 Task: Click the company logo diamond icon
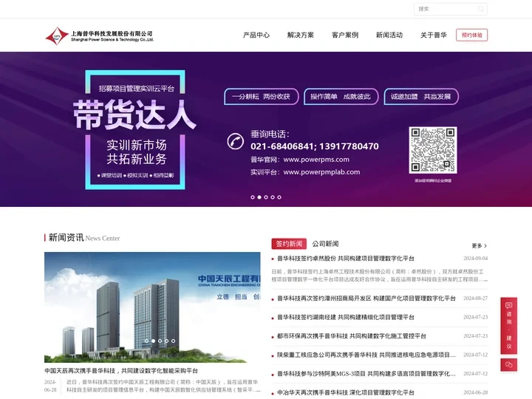click(57, 36)
